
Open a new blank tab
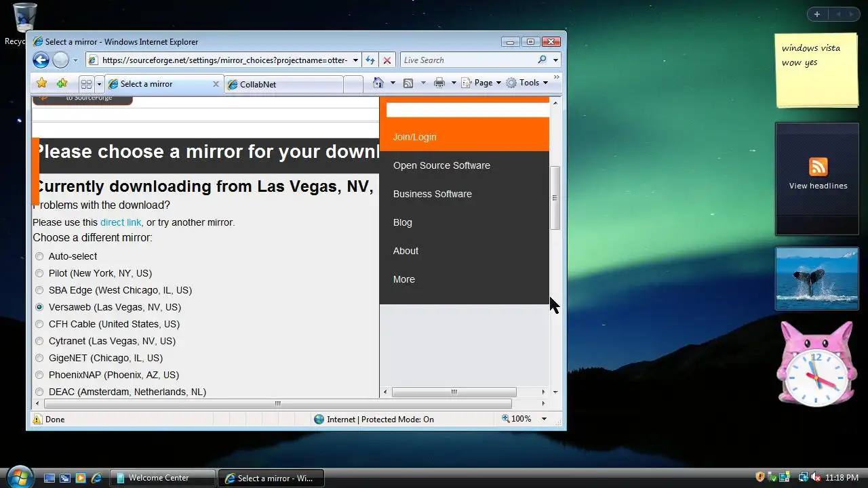pyautogui.click(x=353, y=85)
